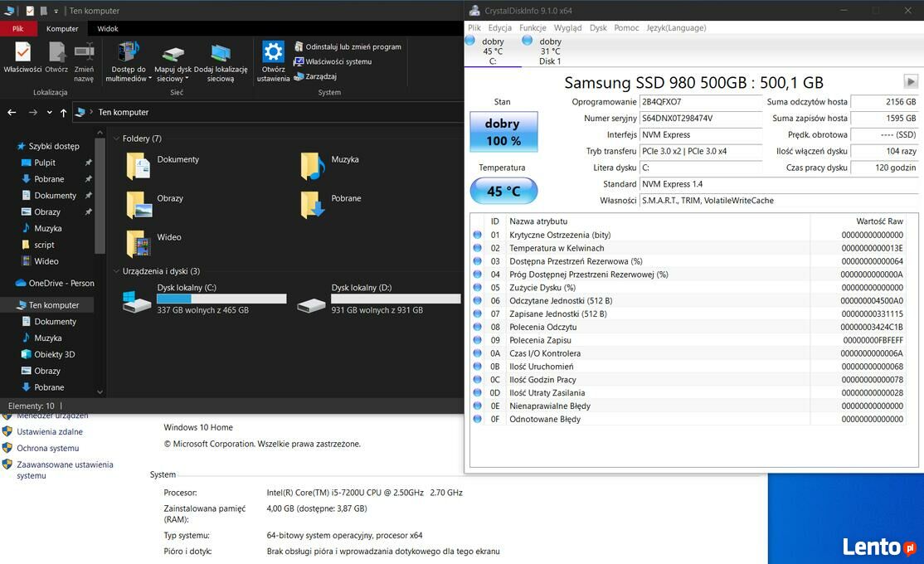Click Ustawienia zdalne link in System window
The height and width of the screenshot is (564, 924).
(50, 431)
